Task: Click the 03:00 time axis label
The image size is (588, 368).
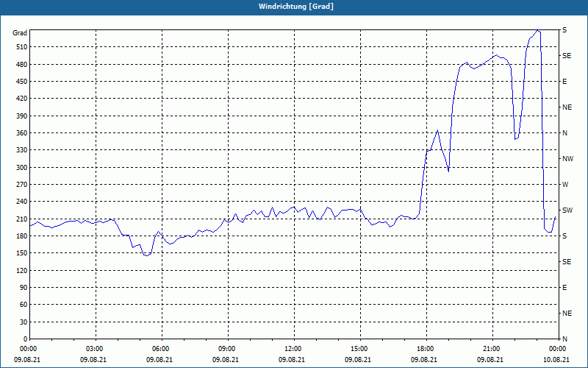Action: (96, 348)
